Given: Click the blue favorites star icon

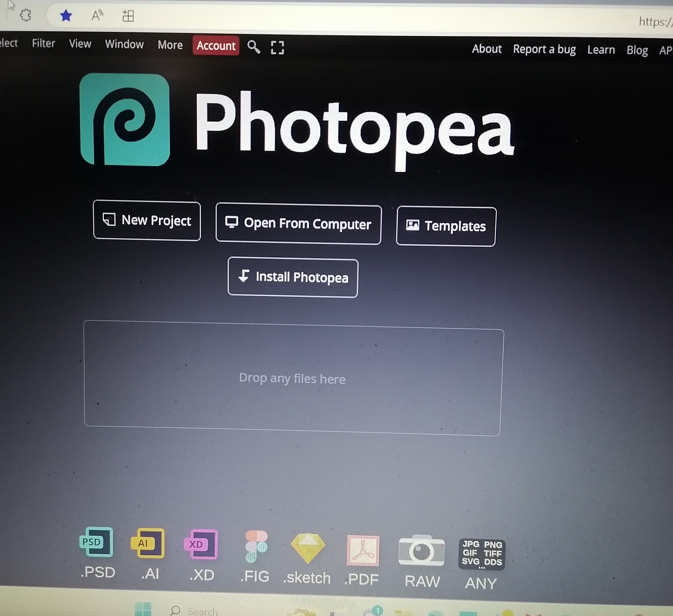Looking at the screenshot, I should coord(66,15).
